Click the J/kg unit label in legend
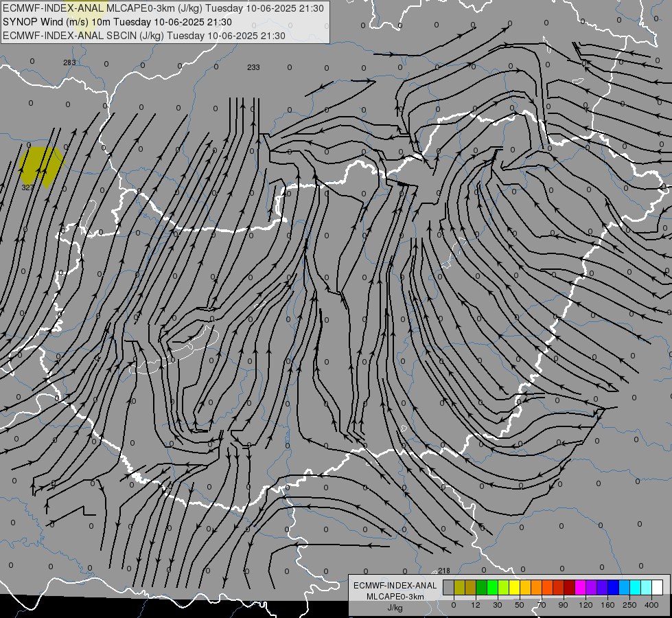Viewport: 672px width, 618px height. click(x=395, y=608)
